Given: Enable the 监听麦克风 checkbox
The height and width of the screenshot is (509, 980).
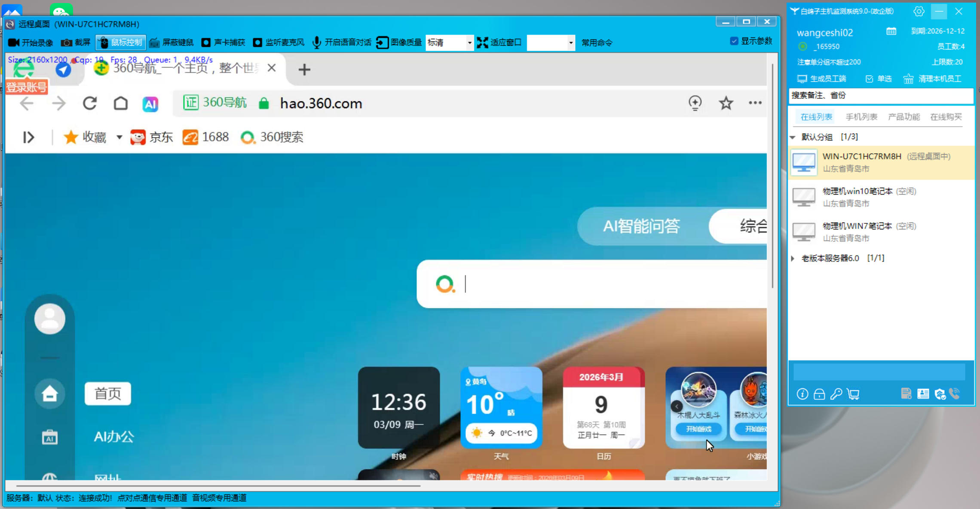Looking at the screenshot, I should click(x=257, y=43).
